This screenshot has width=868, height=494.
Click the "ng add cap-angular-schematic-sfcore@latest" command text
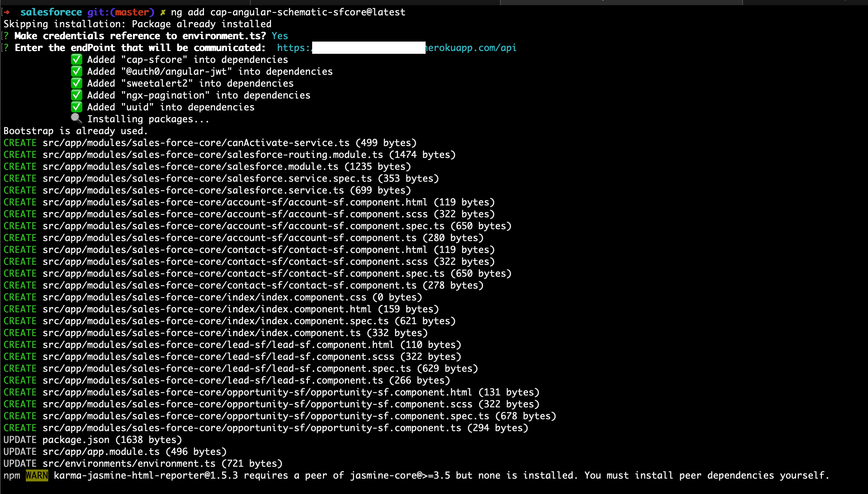[288, 12]
